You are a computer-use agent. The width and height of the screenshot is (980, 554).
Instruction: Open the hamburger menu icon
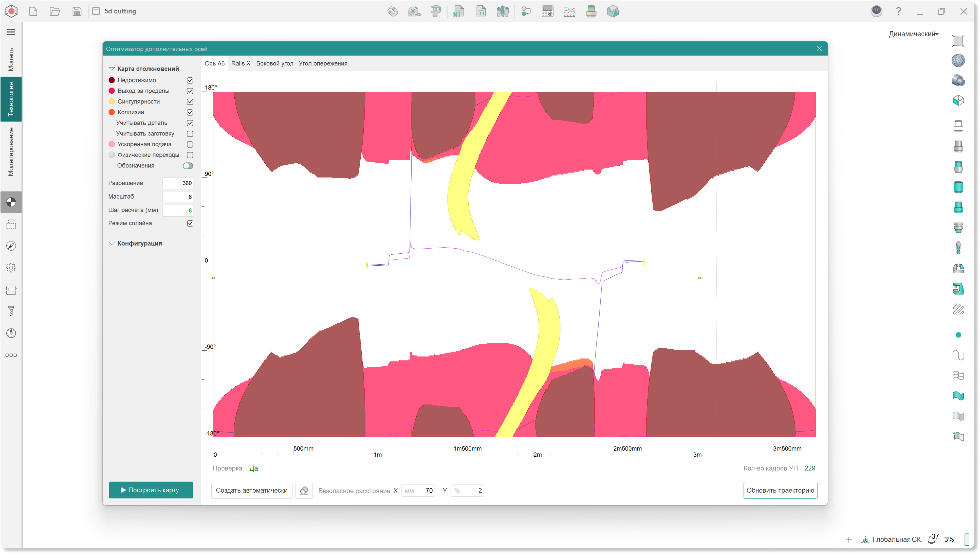tap(11, 32)
